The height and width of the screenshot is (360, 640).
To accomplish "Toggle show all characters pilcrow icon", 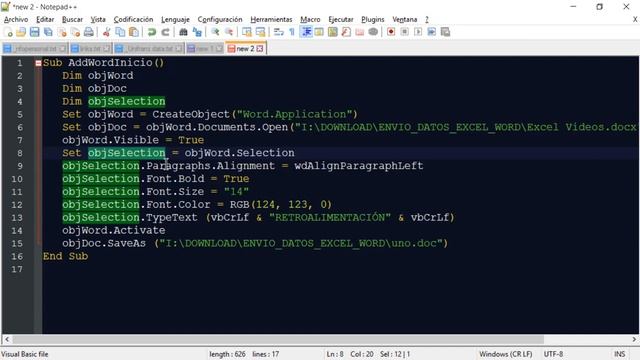I will [292, 32].
